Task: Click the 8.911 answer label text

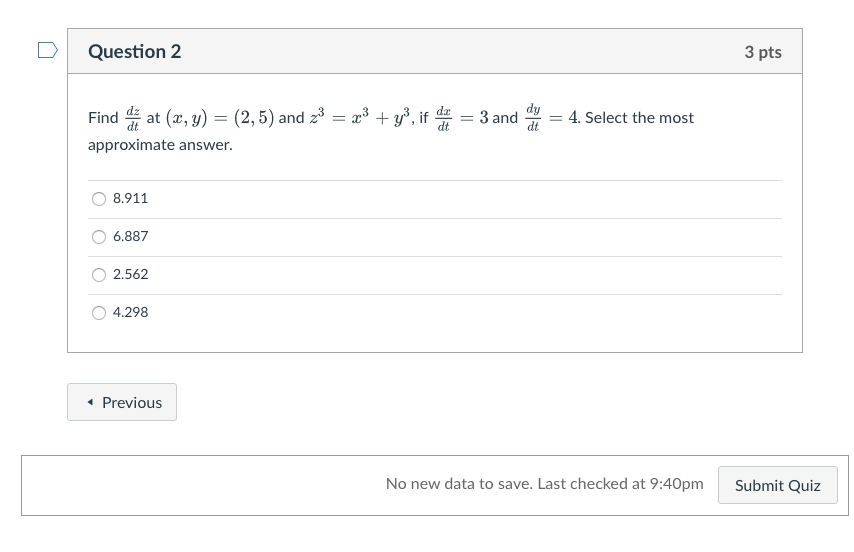Action: tap(130, 198)
